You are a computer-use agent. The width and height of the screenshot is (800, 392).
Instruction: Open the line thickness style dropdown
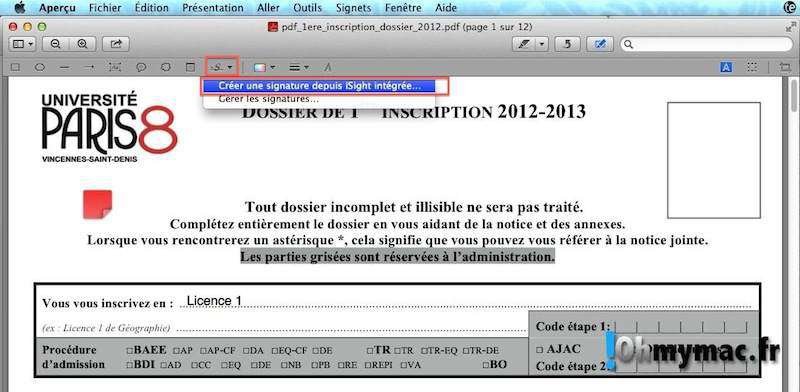(299, 67)
